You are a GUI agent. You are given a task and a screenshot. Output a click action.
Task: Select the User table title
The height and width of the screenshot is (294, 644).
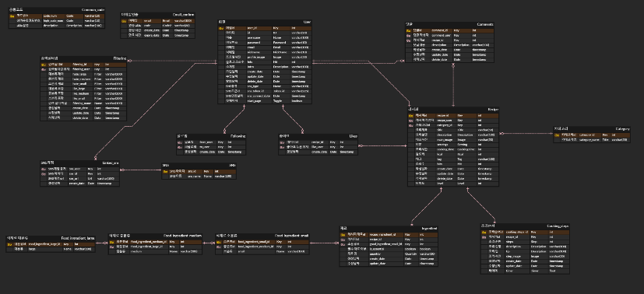(x=308, y=22)
